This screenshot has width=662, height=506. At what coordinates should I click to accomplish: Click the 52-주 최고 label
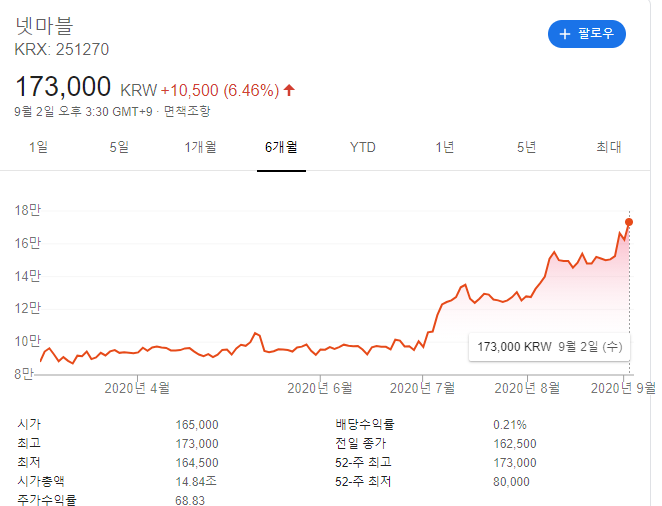(x=363, y=462)
